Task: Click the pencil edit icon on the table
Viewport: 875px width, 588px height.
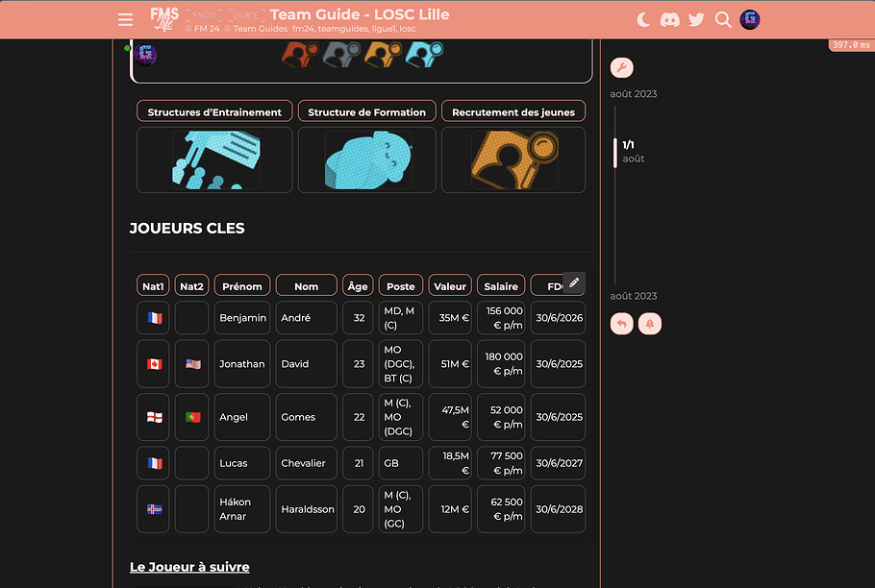Action: (x=574, y=282)
